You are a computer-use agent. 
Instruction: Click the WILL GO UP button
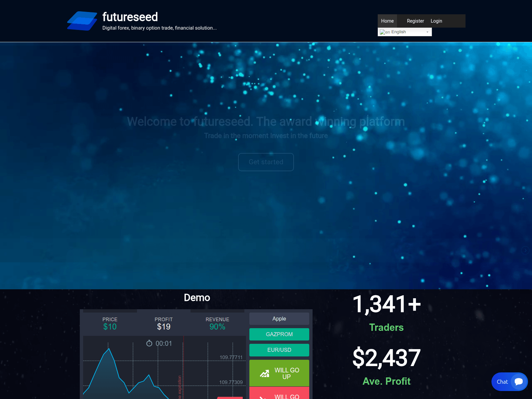pyautogui.click(x=279, y=373)
